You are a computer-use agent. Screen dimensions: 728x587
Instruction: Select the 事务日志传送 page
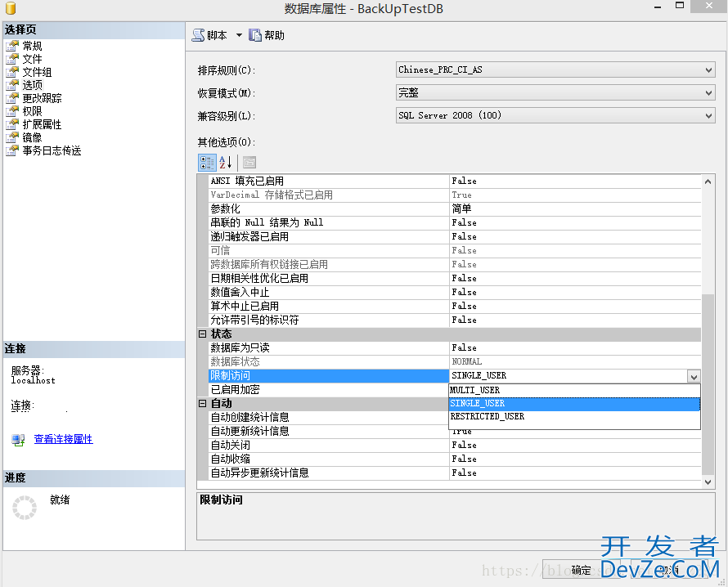(52, 150)
